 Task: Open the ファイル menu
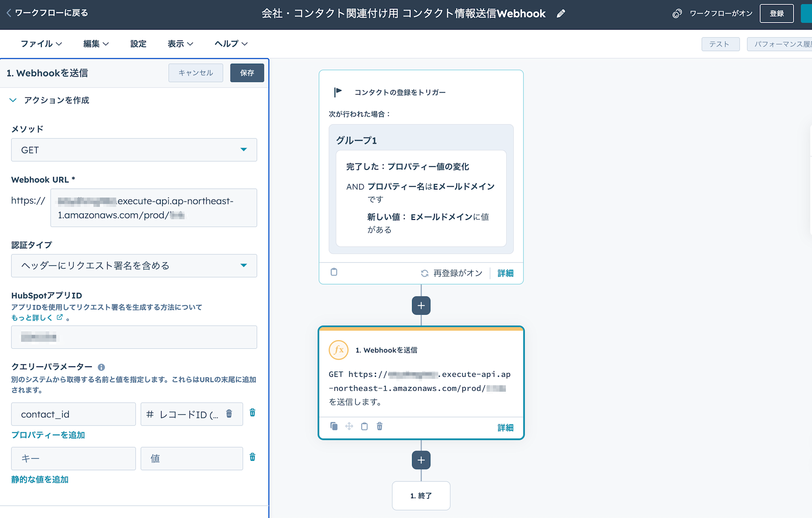(41, 44)
